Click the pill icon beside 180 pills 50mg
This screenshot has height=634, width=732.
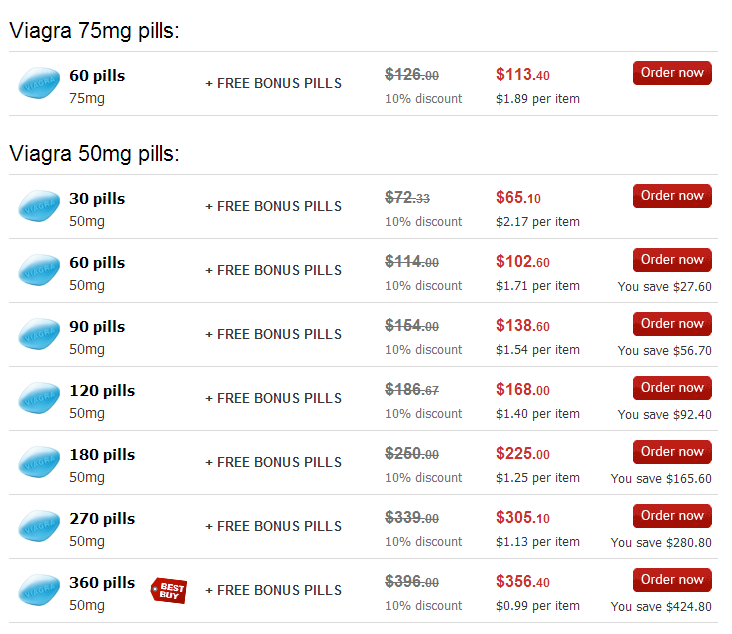tap(39, 462)
